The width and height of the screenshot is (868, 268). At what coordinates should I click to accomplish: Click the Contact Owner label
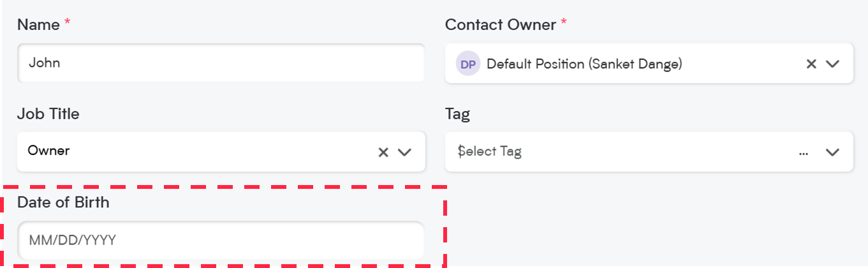[501, 25]
